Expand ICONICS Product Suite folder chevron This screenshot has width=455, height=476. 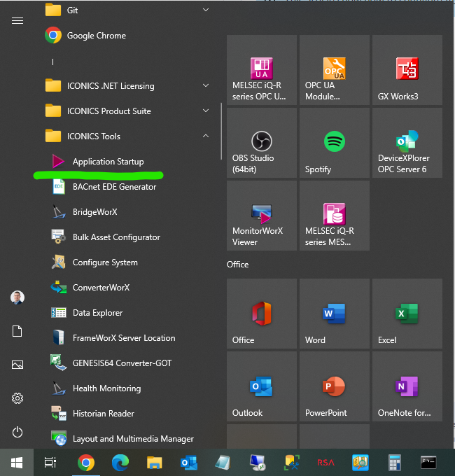click(x=206, y=111)
